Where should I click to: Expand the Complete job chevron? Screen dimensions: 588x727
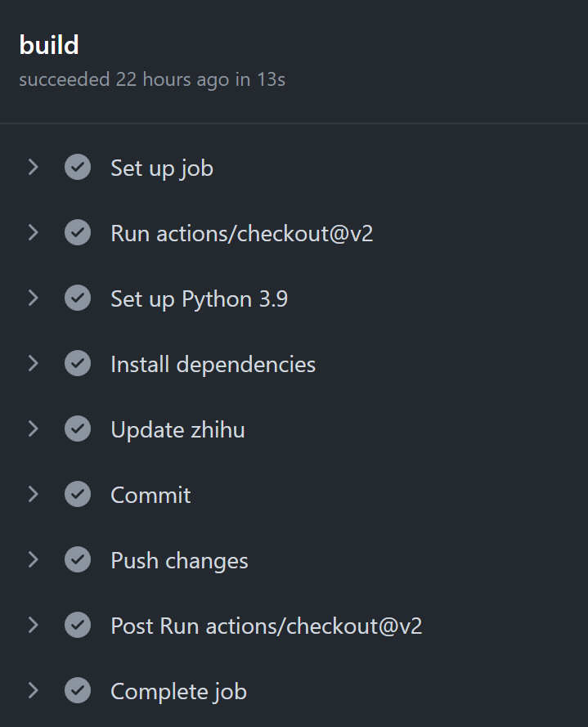click(x=33, y=691)
